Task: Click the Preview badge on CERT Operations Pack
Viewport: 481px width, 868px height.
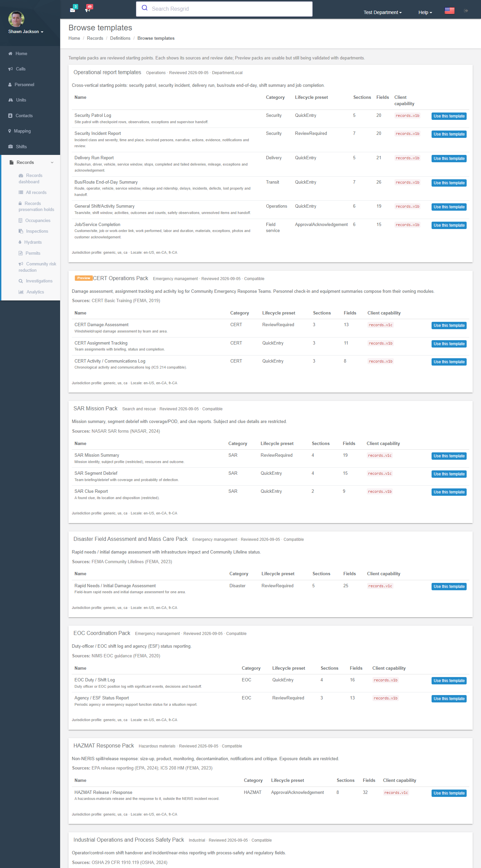Action: point(84,278)
